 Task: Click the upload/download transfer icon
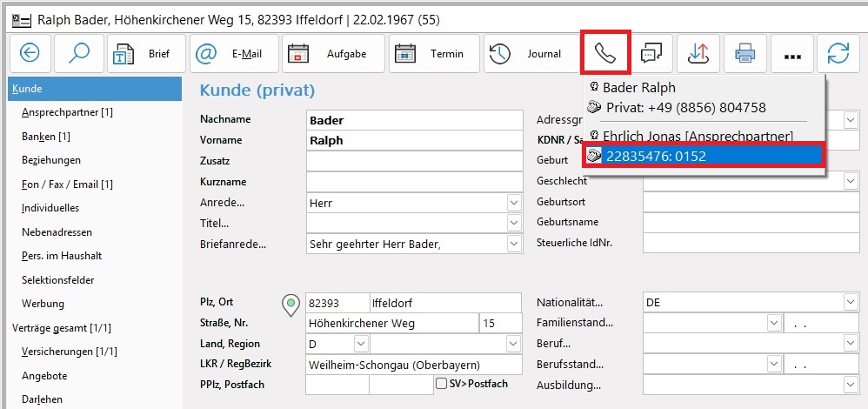698,54
